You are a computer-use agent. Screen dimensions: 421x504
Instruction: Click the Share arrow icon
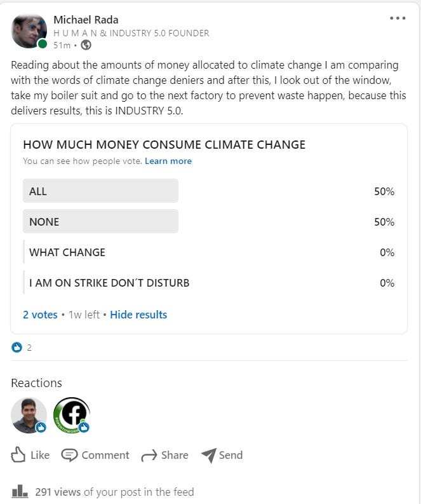click(x=149, y=456)
